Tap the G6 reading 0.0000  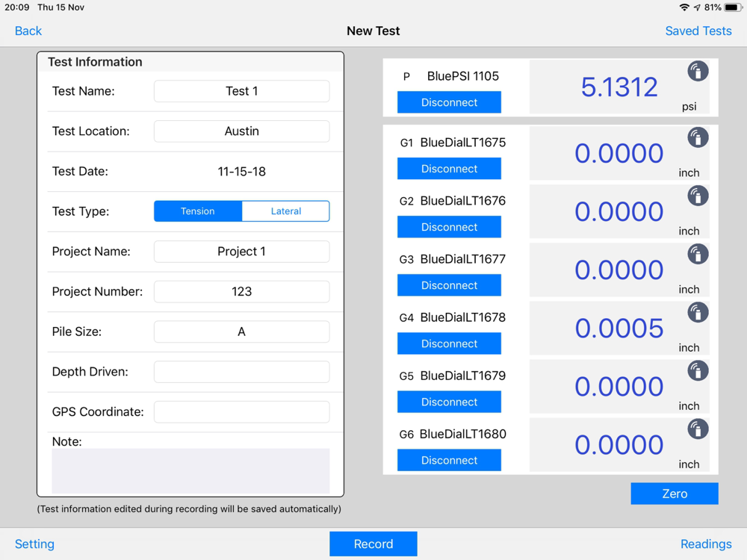pyautogui.click(x=619, y=445)
